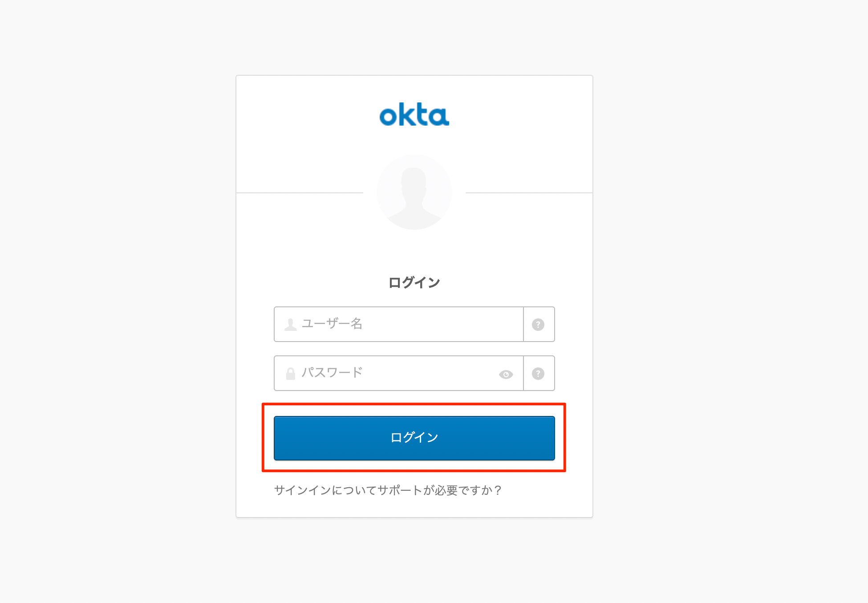Click the question mark beside the username box
Screen dimensions: 868x603
(538, 324)
